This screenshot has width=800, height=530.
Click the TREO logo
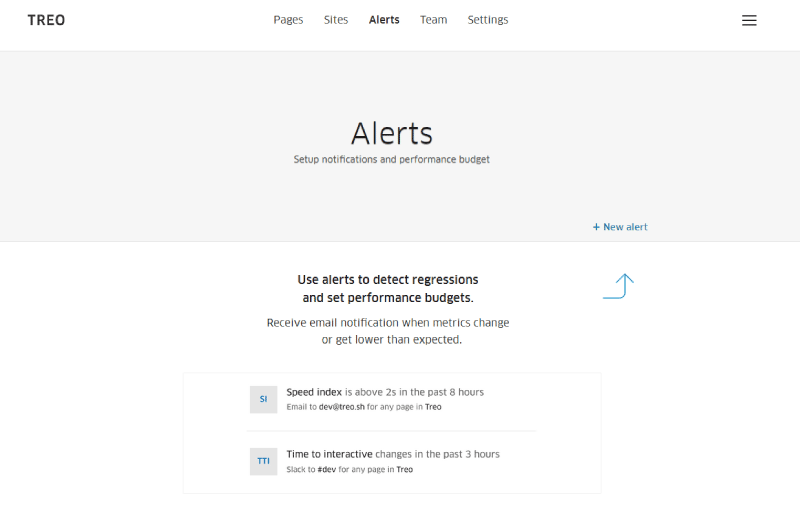(x=46, y=20)
